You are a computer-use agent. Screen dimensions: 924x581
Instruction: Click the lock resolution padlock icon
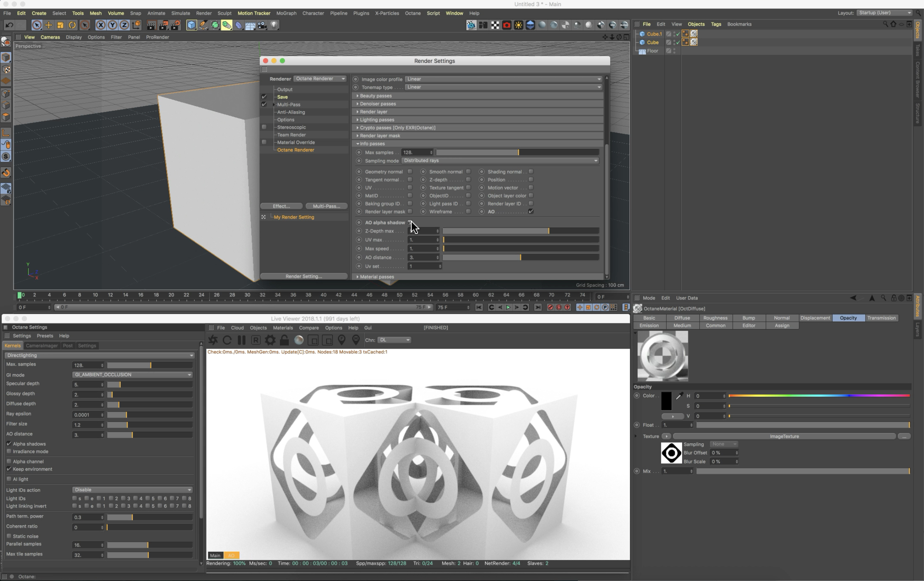(284, 340)
